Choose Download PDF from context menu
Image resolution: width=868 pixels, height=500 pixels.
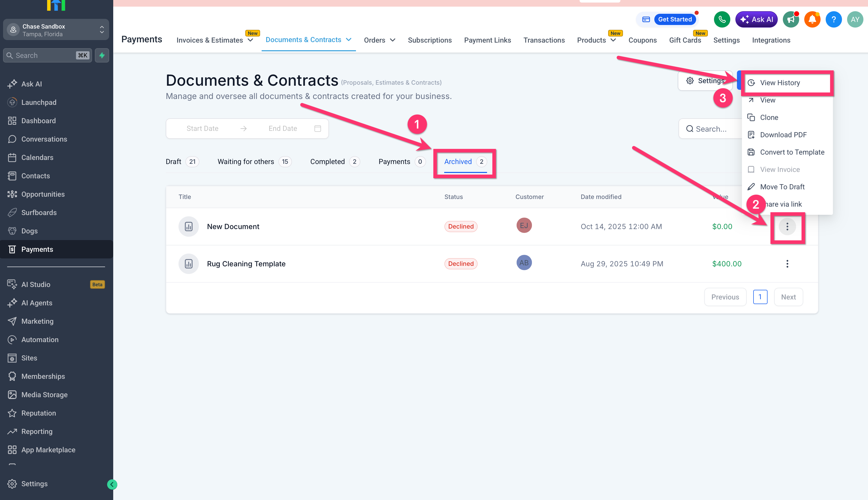(x=783, y=135)
